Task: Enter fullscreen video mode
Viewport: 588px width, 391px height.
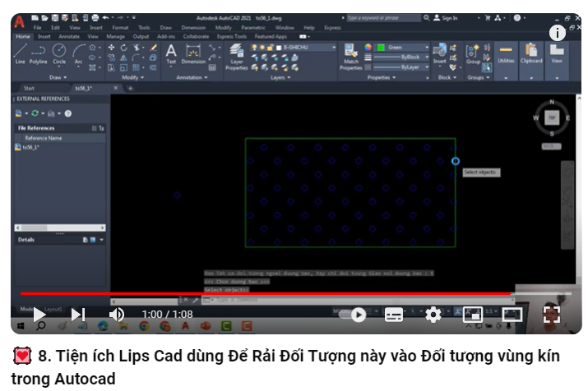Action: (x=552, y=315)
